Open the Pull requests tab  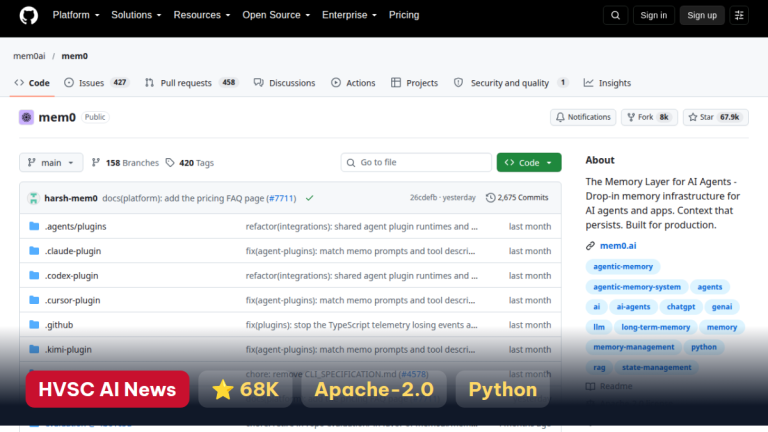(191, 83)
